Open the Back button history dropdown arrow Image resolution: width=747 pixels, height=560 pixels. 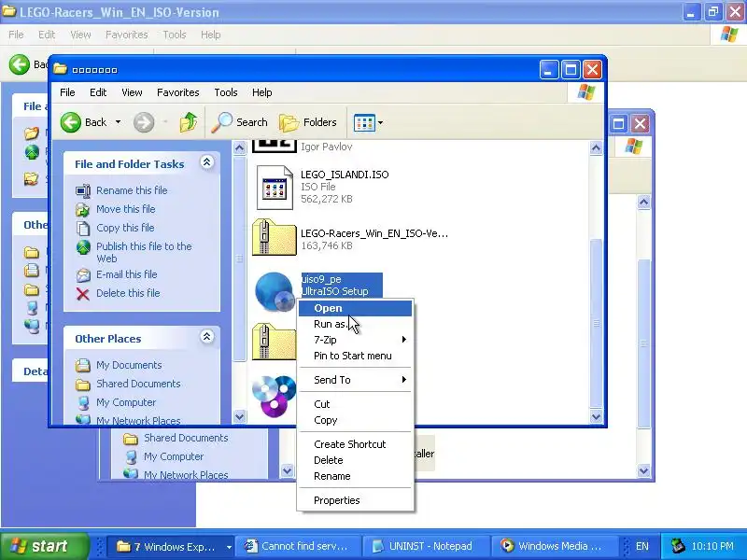pyautogui.click(x=118, y=122)
